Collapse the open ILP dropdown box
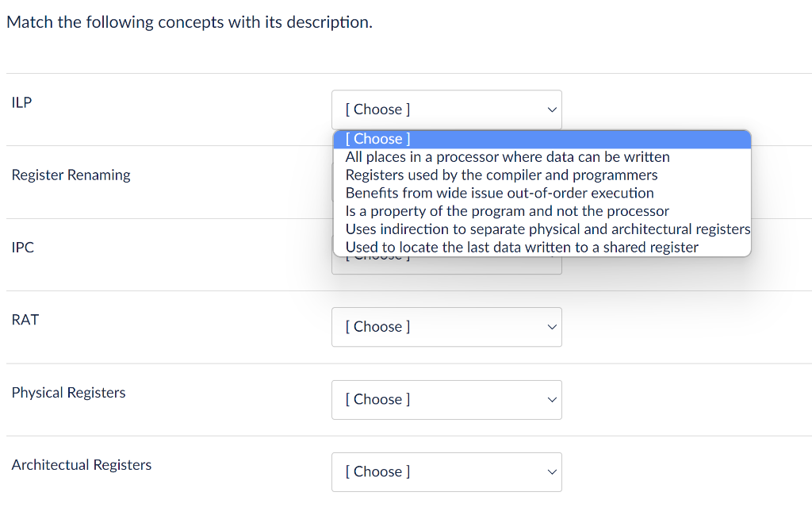Screen dimensions: 812x519 (446, 110)
